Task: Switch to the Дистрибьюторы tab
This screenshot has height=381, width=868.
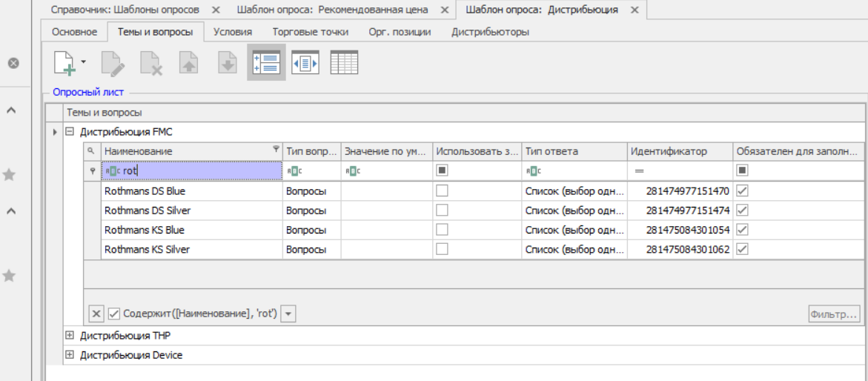Action: coord(490,32)
